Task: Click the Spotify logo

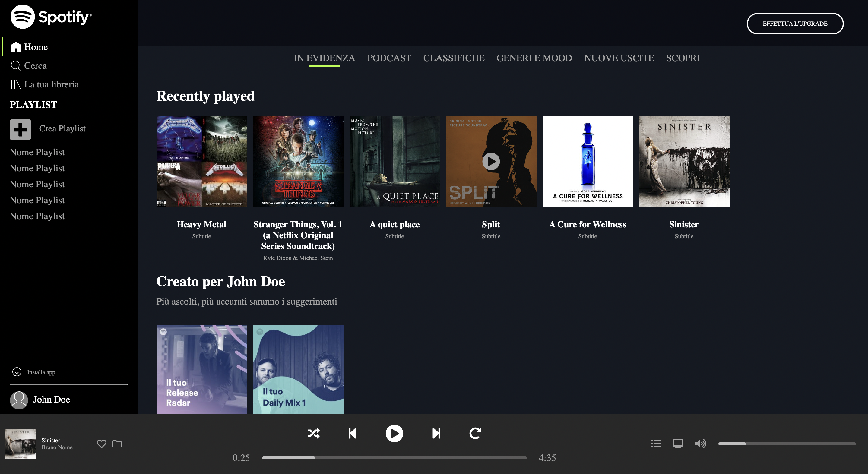Action: (51, 17)
